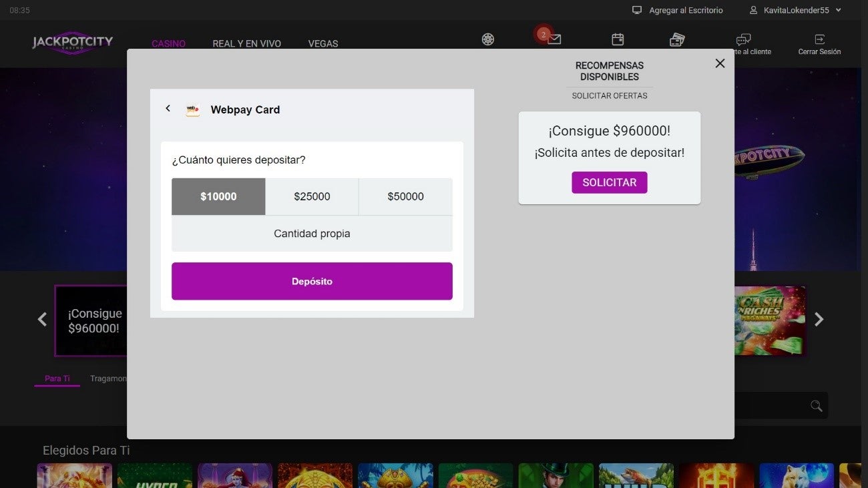868x488 pixels.
Task: Click the ¿Cuánto quieres depositar? label
Action: click(238, 160)
